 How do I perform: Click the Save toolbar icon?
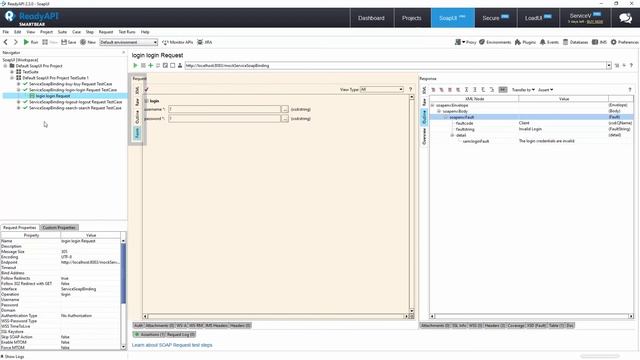tap(69, 42)
